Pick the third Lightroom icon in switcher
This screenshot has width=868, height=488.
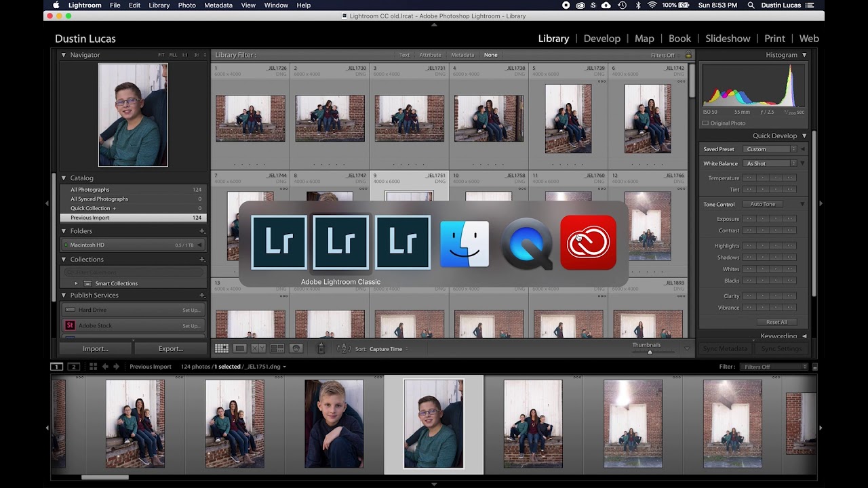pyautogui.click(x=402, y=243)
